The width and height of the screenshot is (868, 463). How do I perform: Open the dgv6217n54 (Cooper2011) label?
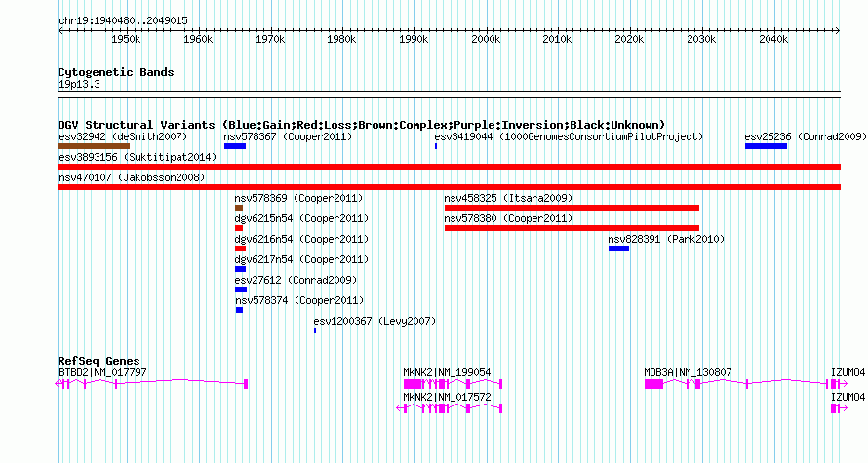[x=301, y=260]
